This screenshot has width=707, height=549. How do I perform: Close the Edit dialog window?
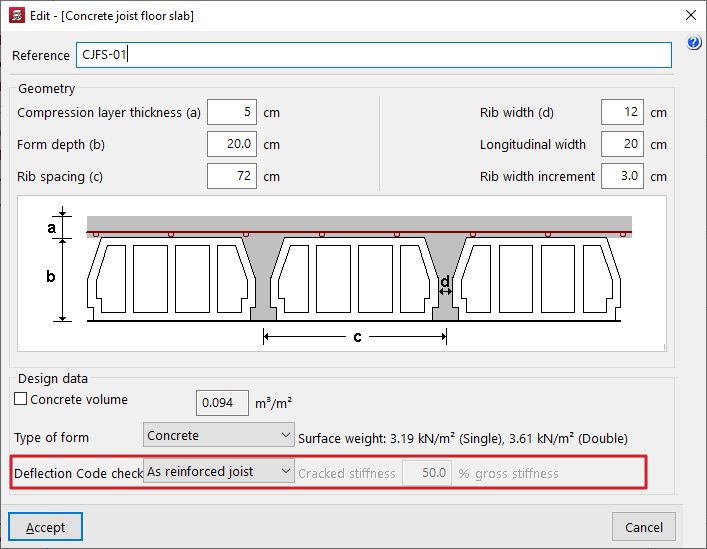[x=689, y=15]
